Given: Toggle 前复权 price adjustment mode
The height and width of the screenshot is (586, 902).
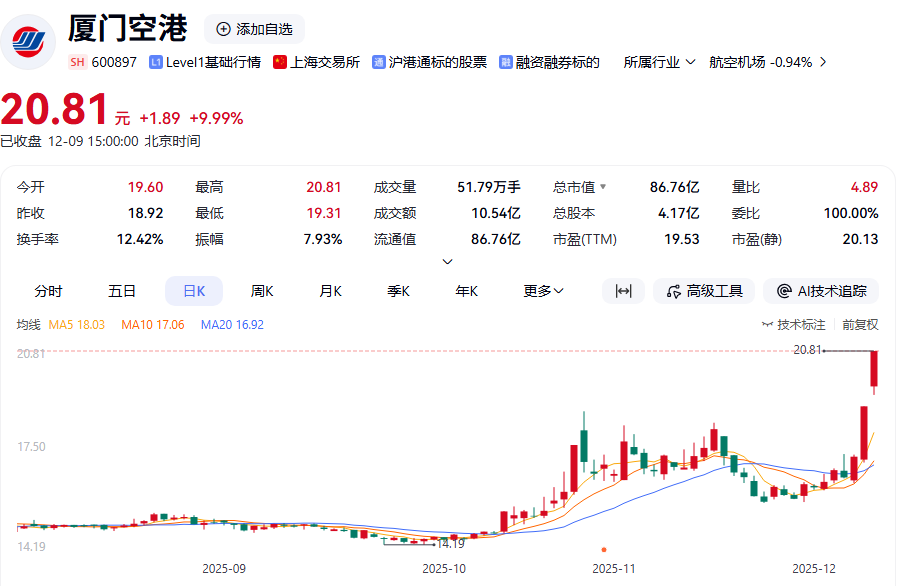Looking at the screenshot, I should click(x=860, y=325).
